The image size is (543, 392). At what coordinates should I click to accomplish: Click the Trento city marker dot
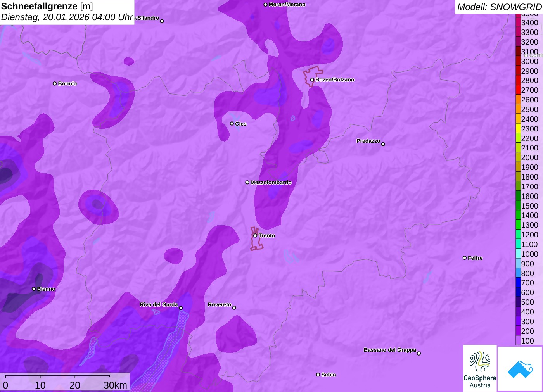255,235
